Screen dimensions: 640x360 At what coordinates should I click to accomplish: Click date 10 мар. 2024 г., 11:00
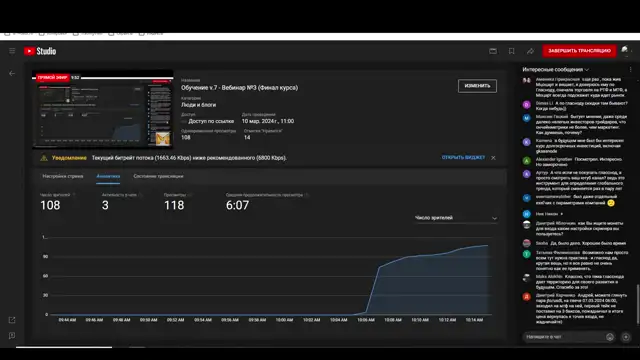pyautogui.click(x=268, y=121)
